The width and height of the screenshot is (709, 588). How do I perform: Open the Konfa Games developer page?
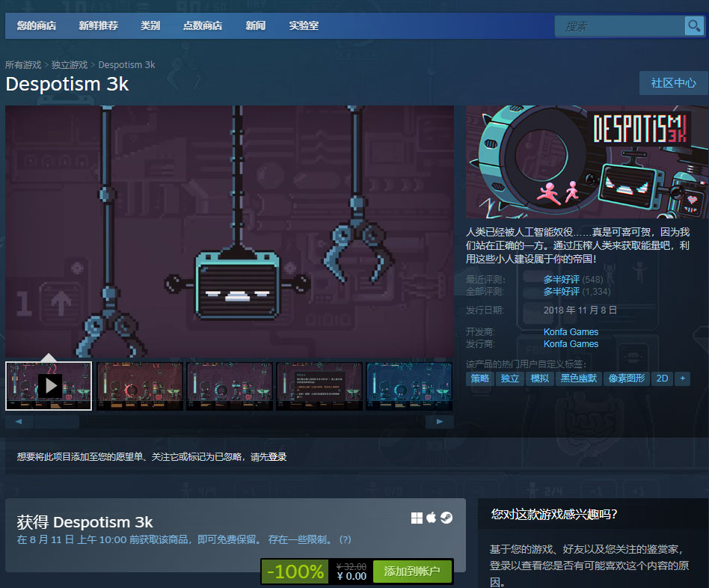[x=571, y=331]
